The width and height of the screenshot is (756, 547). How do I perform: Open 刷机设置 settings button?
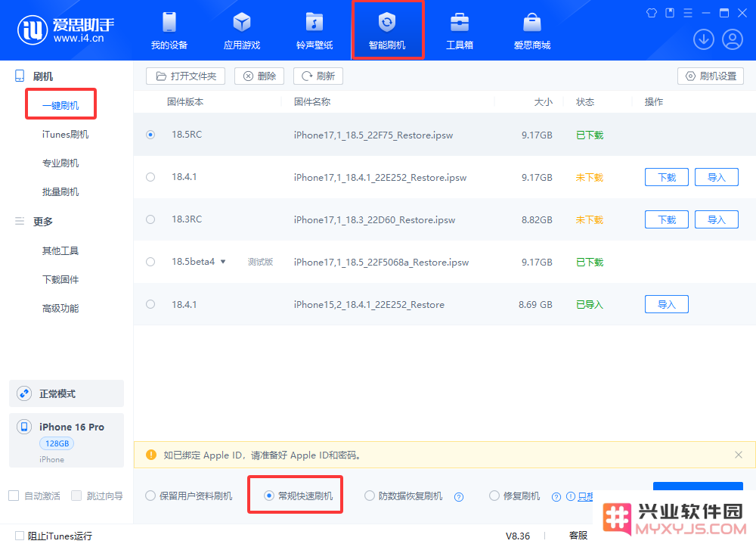coord(711,76)
